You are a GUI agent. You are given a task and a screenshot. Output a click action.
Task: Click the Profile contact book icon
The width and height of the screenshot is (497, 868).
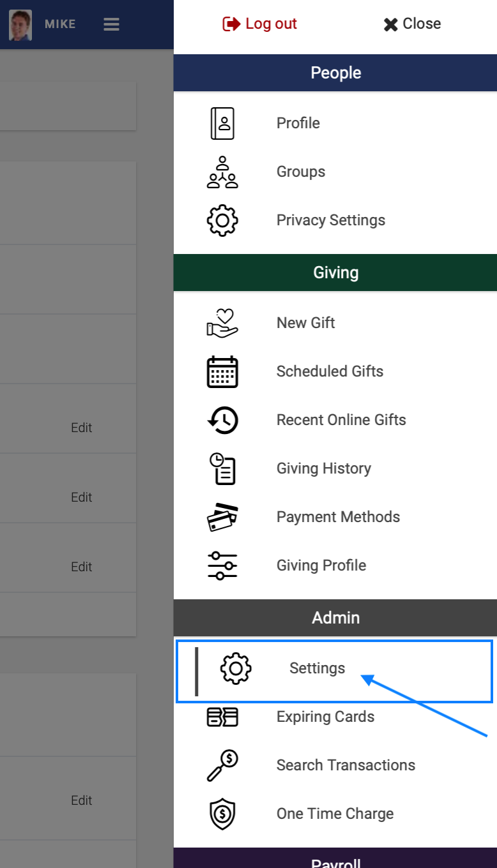222,123
